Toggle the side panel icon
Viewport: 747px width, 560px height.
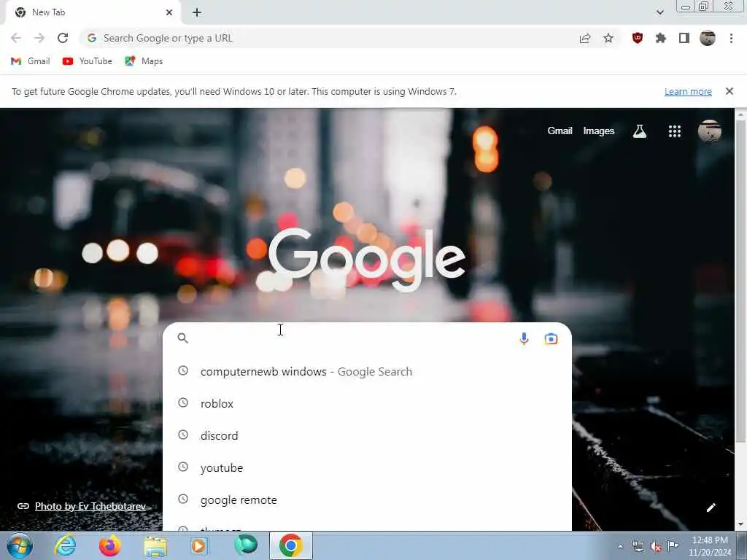pos(684,38)
